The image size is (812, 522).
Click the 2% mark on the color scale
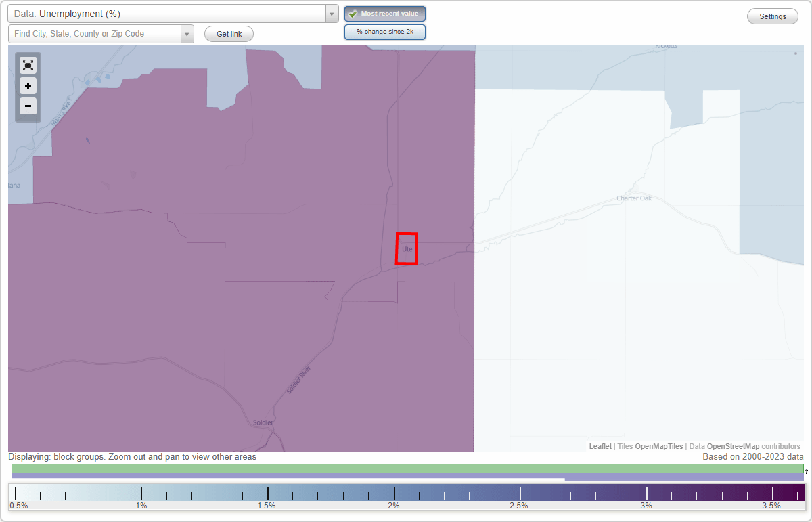point(393,494)
